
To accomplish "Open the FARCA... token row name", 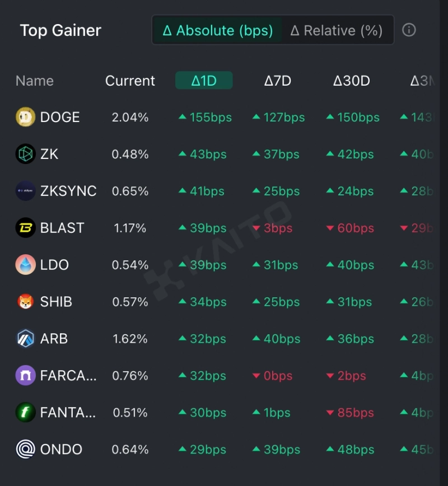I will click(x=68, y=376).
